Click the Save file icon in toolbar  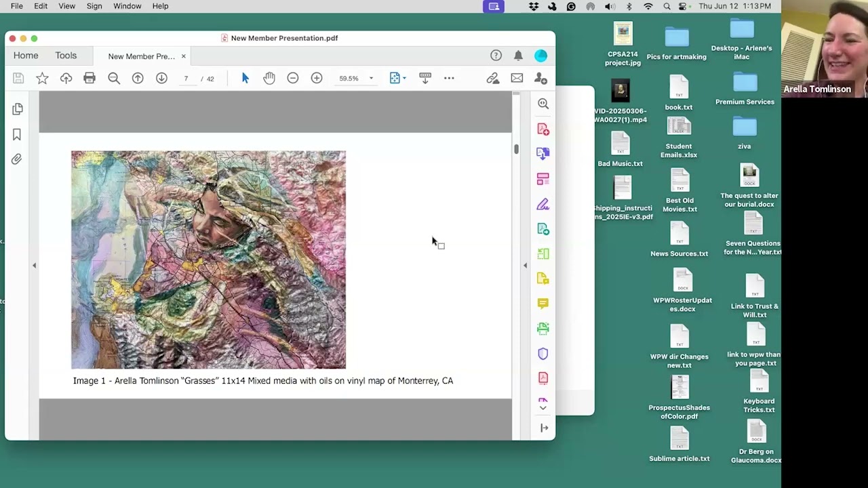(18, 79)
